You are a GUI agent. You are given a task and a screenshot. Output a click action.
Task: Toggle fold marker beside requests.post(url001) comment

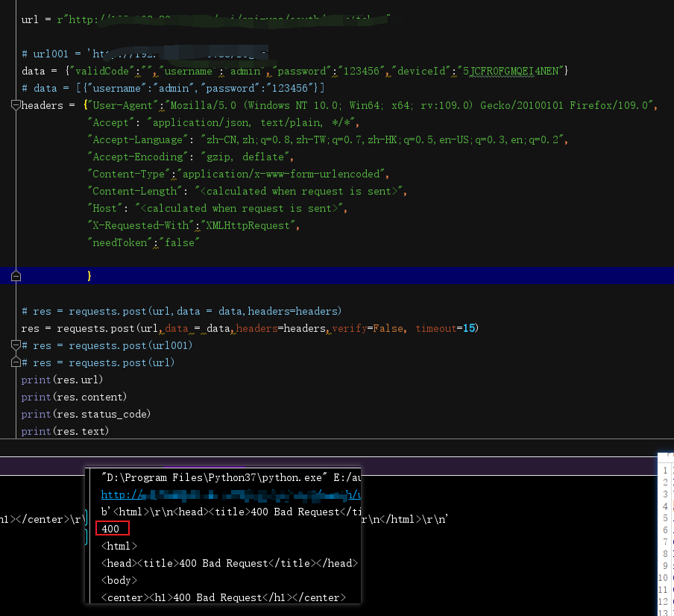click(x=16, y=346)
